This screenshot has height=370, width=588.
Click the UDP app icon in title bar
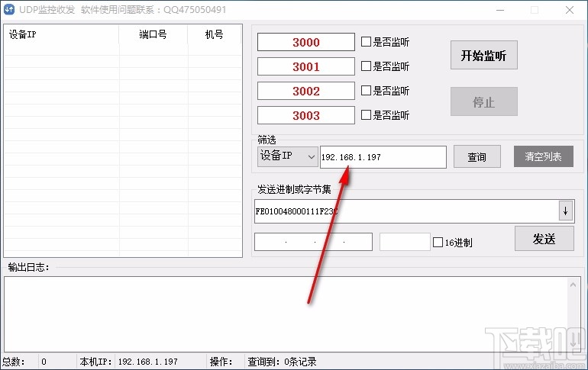(8, 9)
